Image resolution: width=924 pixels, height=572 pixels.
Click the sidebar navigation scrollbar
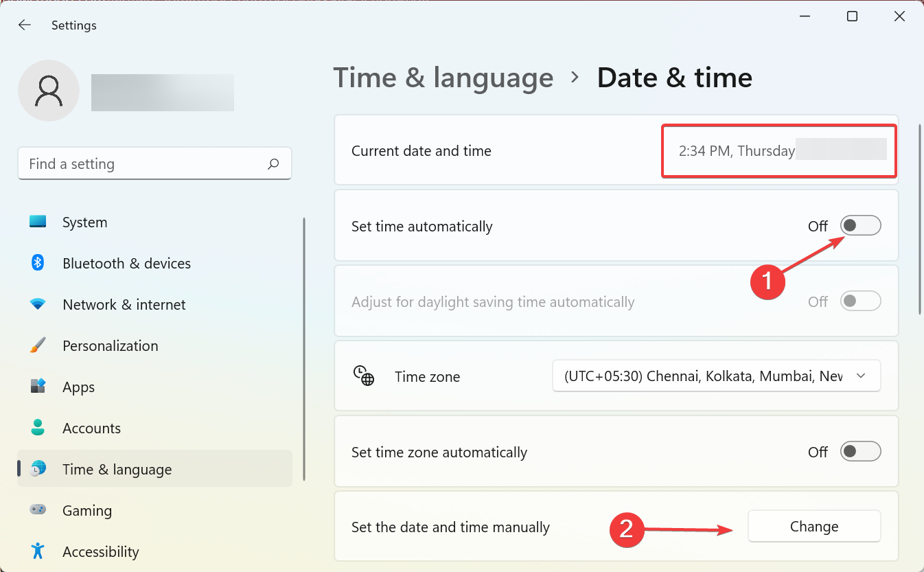pyautogui.click(x=304, y=349)
